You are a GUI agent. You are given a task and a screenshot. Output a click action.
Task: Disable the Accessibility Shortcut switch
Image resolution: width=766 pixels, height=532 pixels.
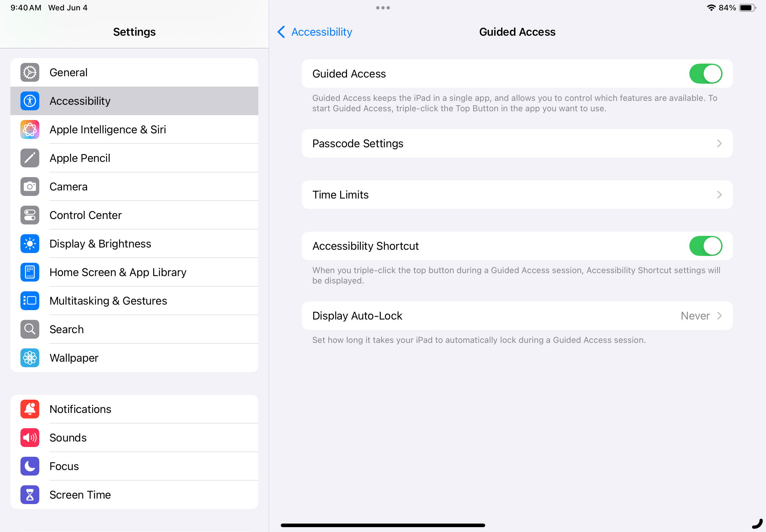(706, 246)
